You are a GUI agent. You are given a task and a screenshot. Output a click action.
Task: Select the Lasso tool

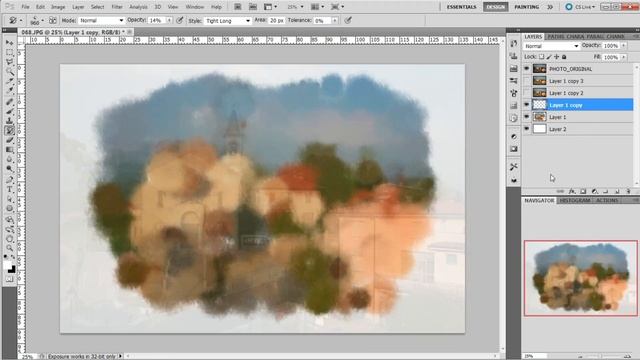(x=10, y=62)
